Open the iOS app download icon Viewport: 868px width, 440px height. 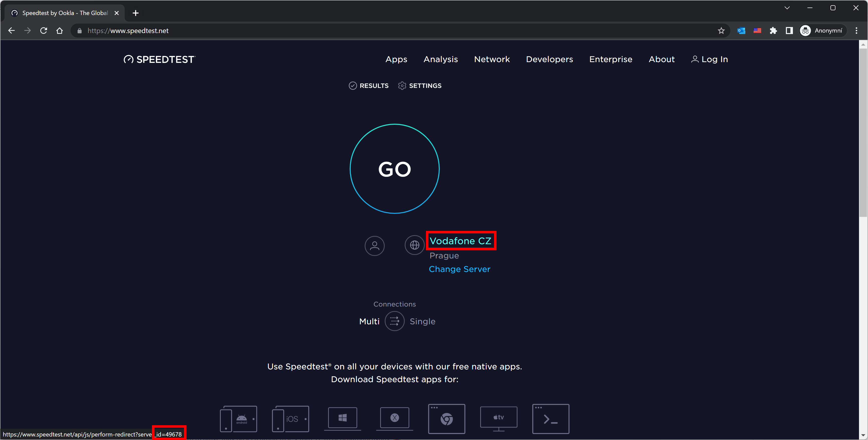[290, 419]
